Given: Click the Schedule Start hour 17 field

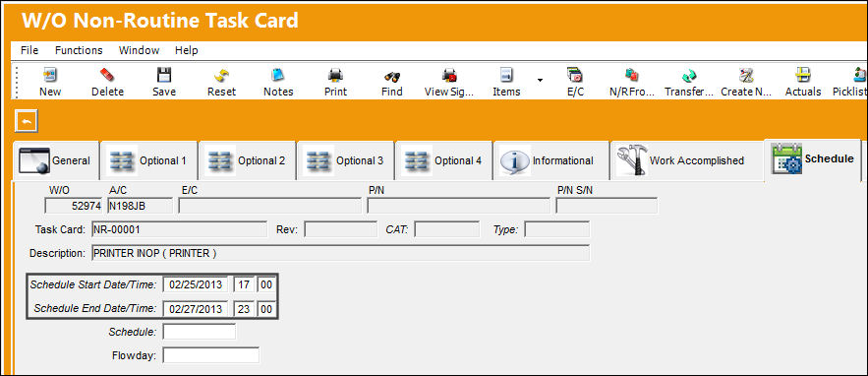Looking at the screenshot, I should 244,285.
